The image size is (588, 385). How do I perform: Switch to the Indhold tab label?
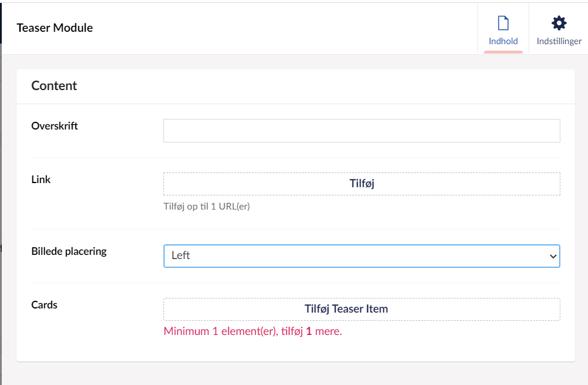point(503,41)
